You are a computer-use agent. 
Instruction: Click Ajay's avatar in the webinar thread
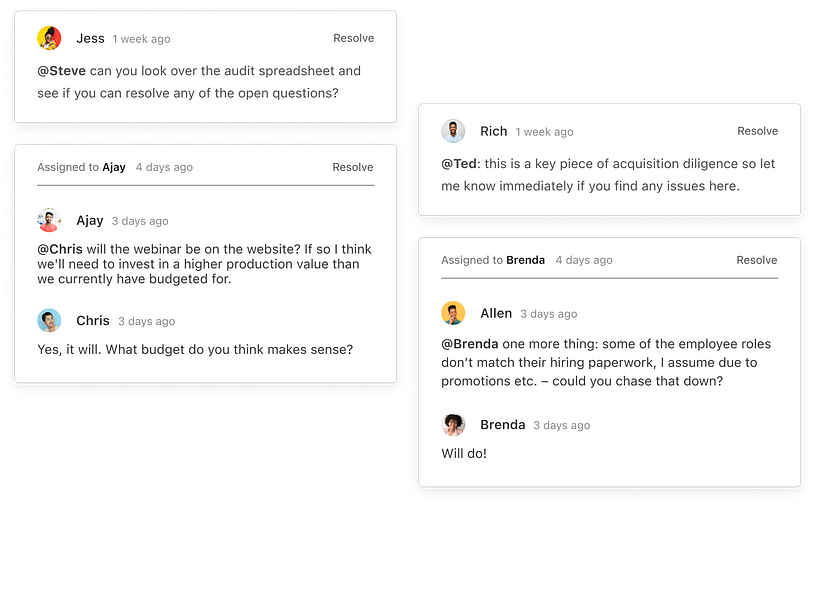pyautogui.click(x=49, y=220)
